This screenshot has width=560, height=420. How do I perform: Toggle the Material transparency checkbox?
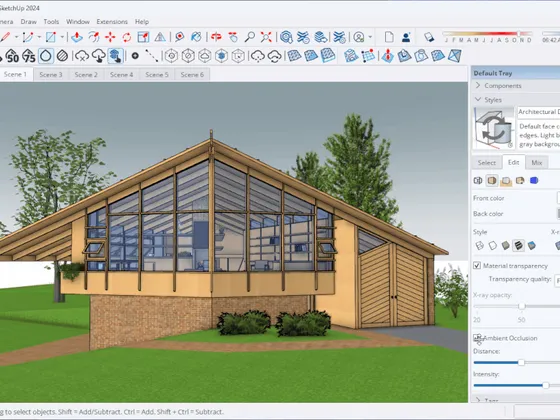pyautogui.click(x=477, y=265)
